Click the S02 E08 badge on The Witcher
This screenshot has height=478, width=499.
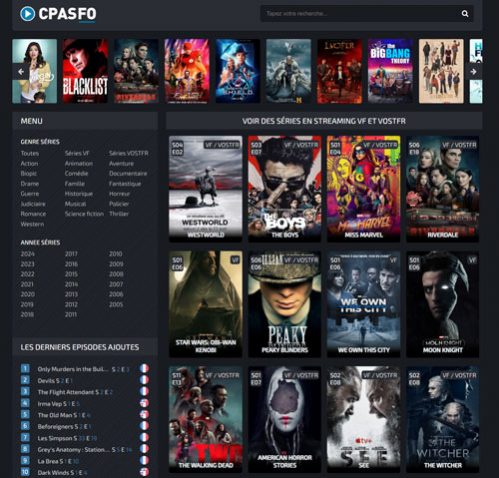414,379
